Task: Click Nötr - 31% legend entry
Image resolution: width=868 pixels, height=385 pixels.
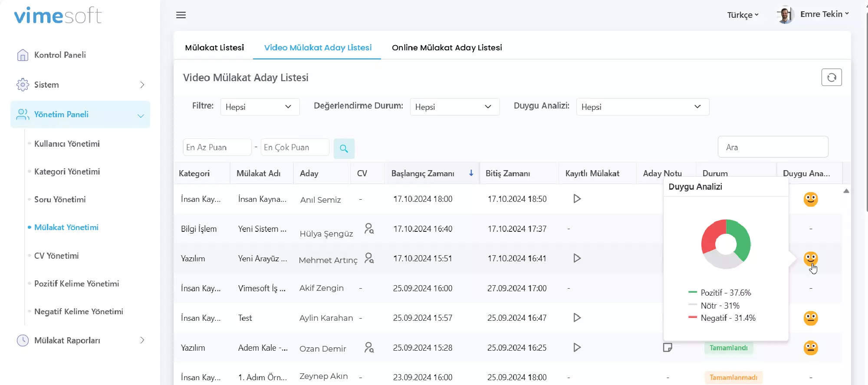Action: 714,306
